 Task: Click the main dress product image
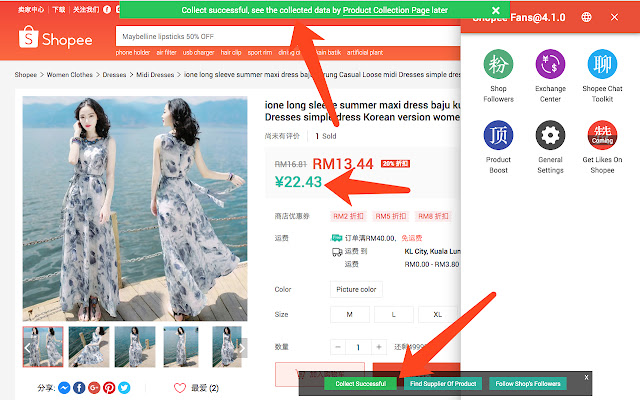[x=135, y=209]
